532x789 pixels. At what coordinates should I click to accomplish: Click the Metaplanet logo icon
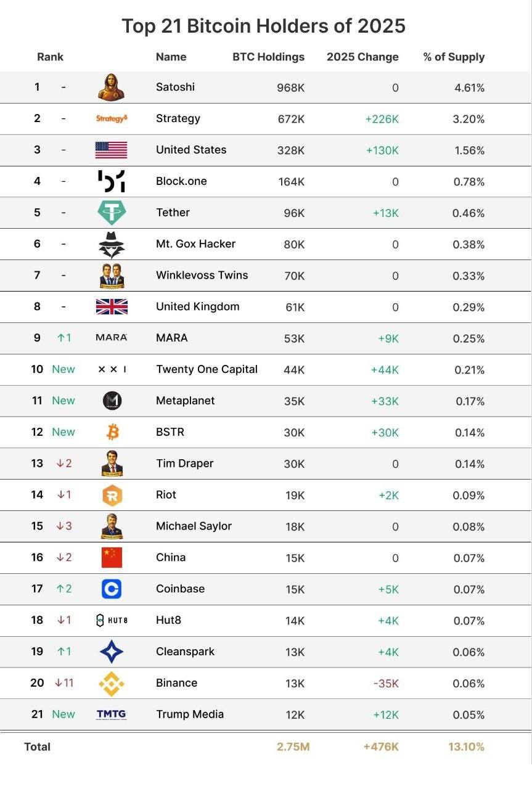112,401
